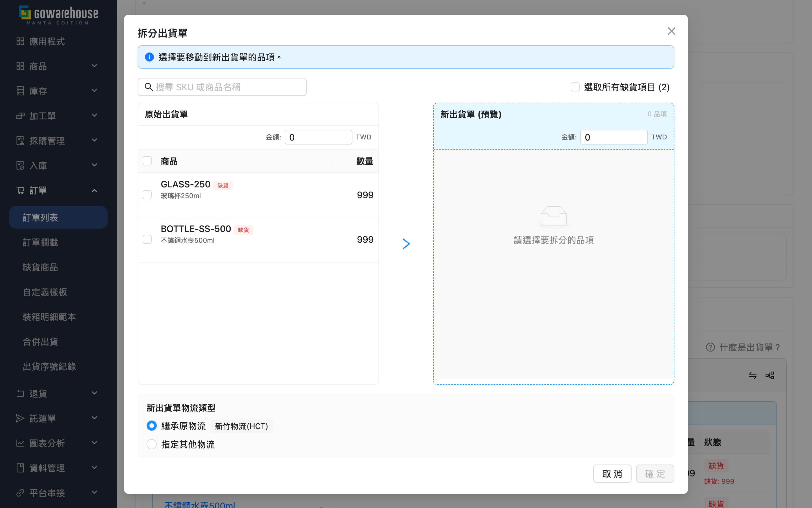Collapse the 訂單 menu chevron
The height and width of the screenshot is (508, 812).
click(x=95, y=190)
